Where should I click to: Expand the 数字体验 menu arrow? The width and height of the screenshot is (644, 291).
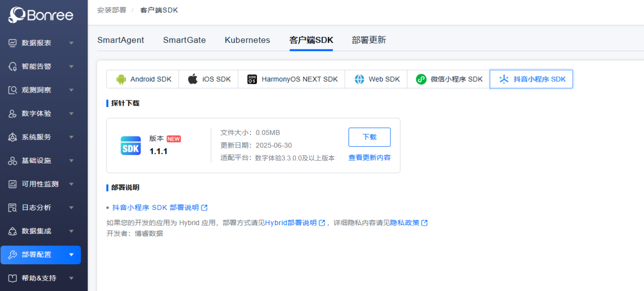click(71, 114)
